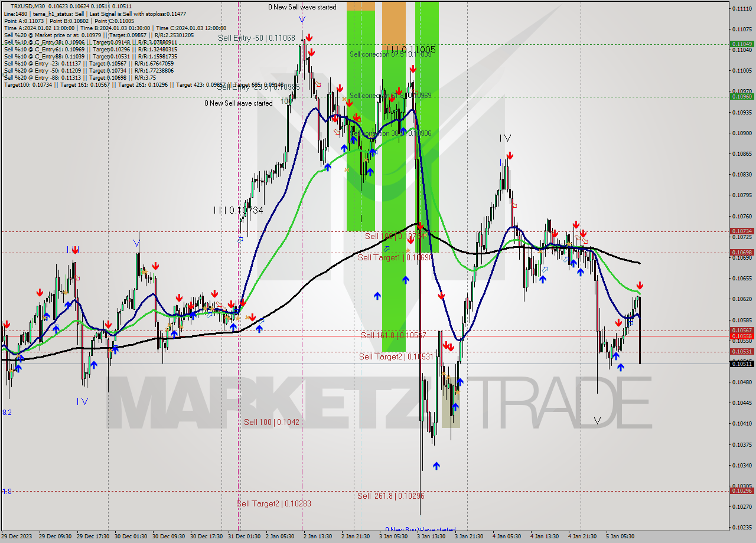The width and height of the screenshot is (756, 543).
Task: Click the bright red 0.10558 price tag
Action: coord(742,336)
